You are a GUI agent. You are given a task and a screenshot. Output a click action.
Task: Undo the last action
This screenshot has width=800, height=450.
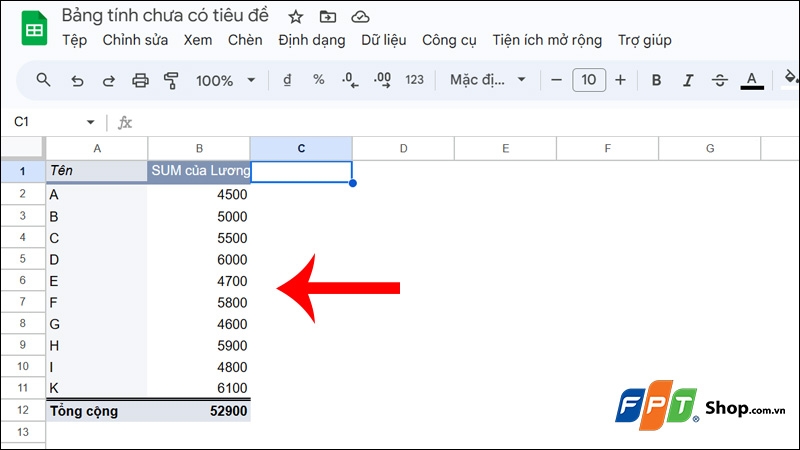(x=77, y=80)
